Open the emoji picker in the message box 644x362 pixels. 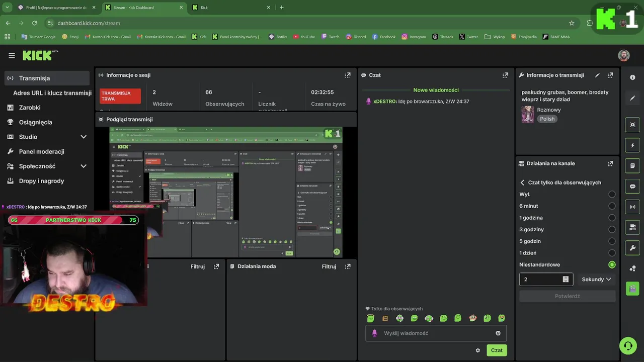(x=498, y=333)
